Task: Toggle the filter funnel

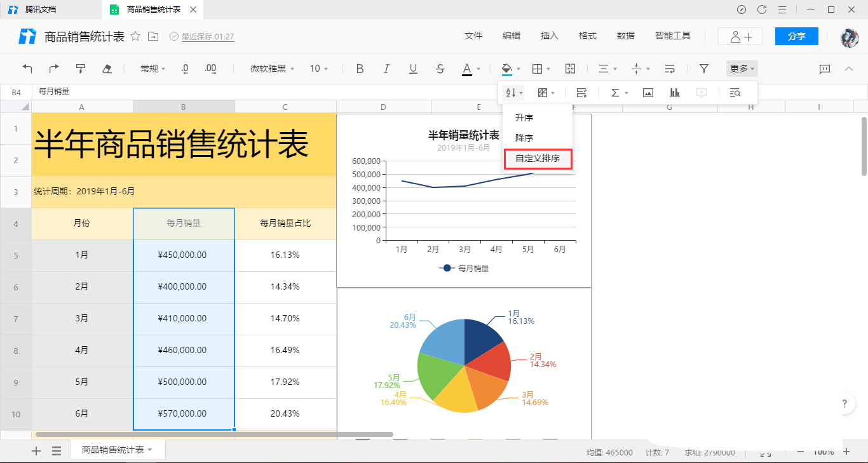Action: (x=704, y=69)
